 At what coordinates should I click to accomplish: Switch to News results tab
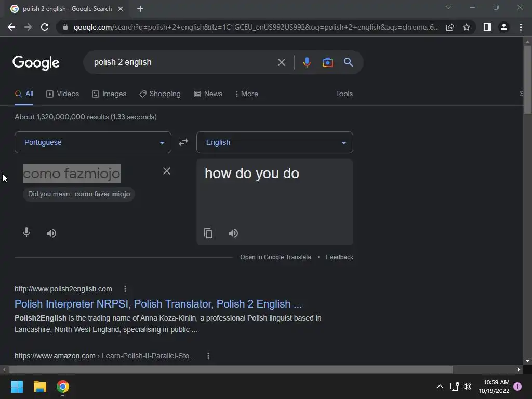208,94
